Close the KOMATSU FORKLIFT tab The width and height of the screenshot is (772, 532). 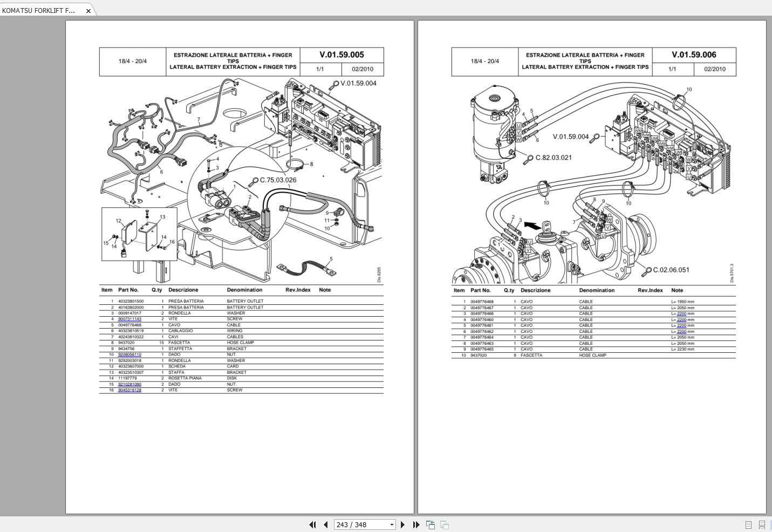pos(88,10)
